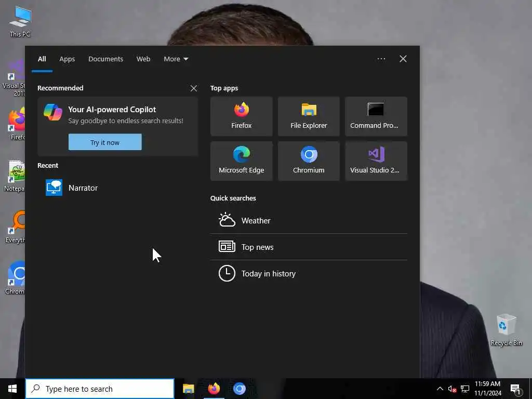Click the 'Your AI-powered Copilot' heading
Image resolution: width=532 pixels, height=399 pixels.
coord(112,110)
